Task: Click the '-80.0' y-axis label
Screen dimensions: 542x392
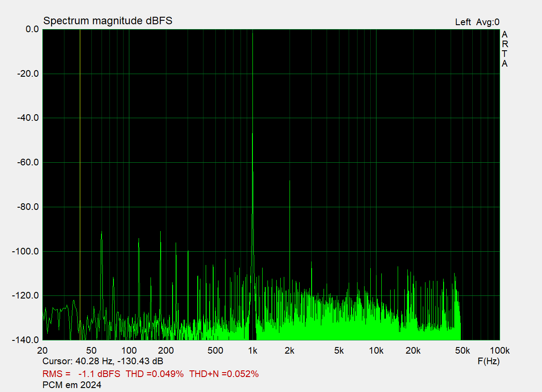Action: coord(28,207)
